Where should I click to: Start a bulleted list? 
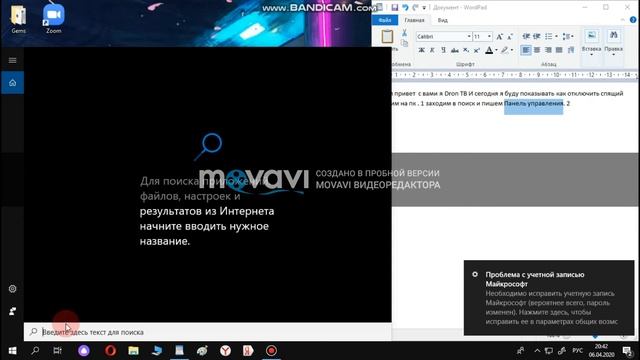coord(549,36)
